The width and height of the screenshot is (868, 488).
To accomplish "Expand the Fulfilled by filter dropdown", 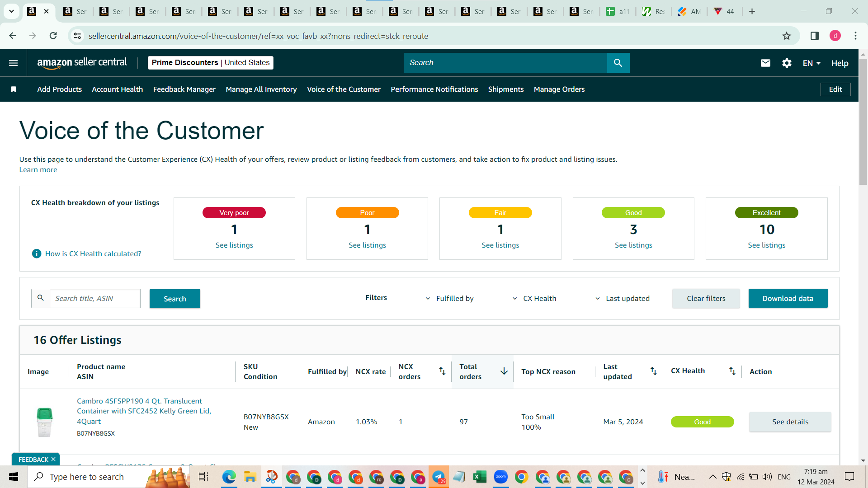I will click(449, 299).
